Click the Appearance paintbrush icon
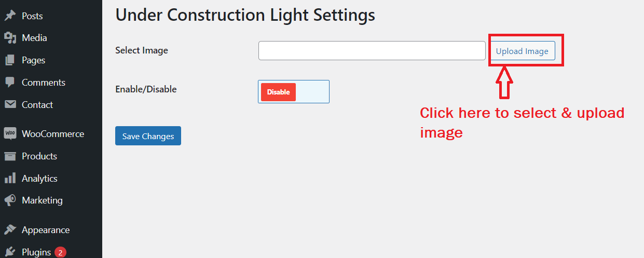Viewport: 644px width, 258px height. [10, 229]
